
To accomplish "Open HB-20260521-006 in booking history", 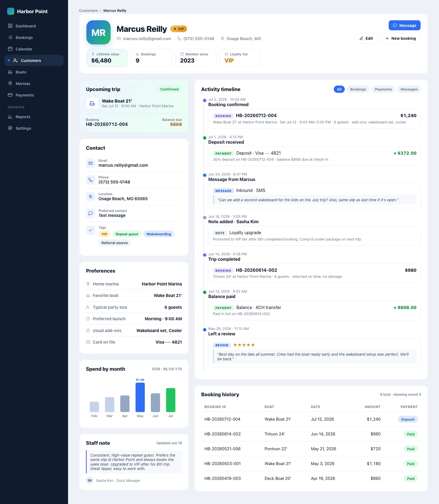I will pyautogui.click(x=223, y=449).
